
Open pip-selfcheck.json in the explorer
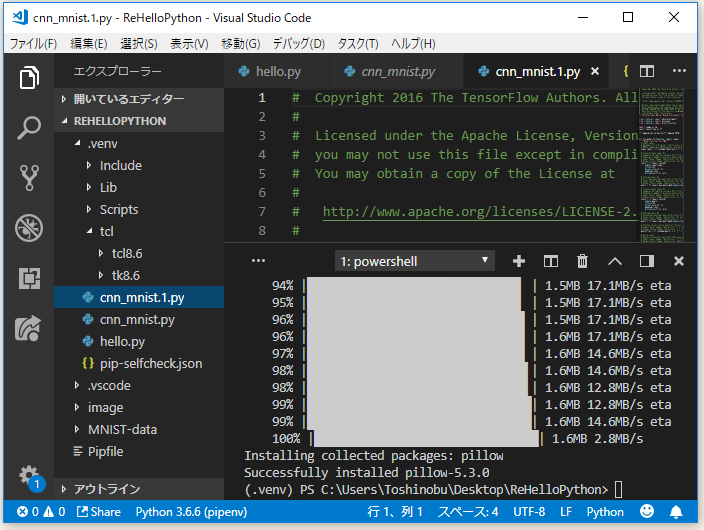[x=139, y=364]
